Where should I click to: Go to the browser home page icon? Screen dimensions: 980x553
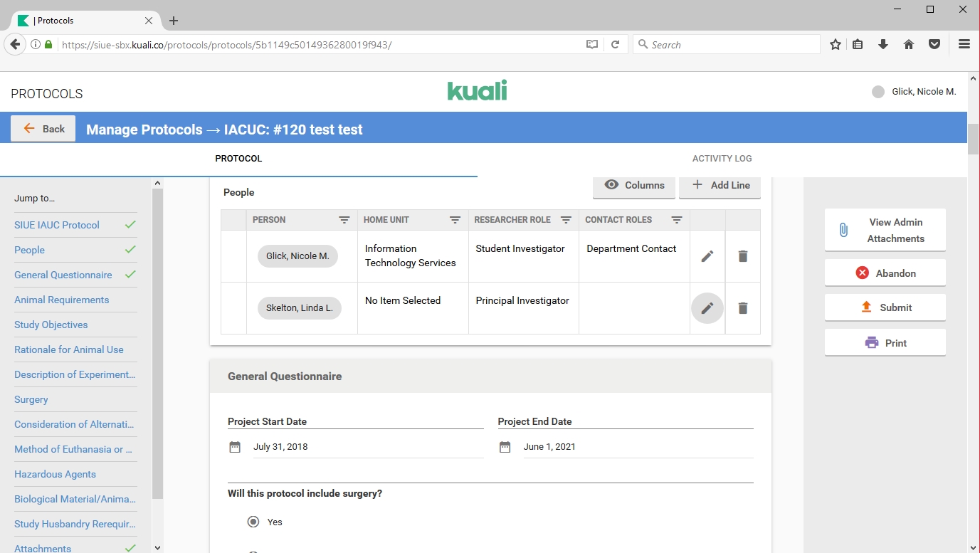pyautogui.click(x=909, y=44)
